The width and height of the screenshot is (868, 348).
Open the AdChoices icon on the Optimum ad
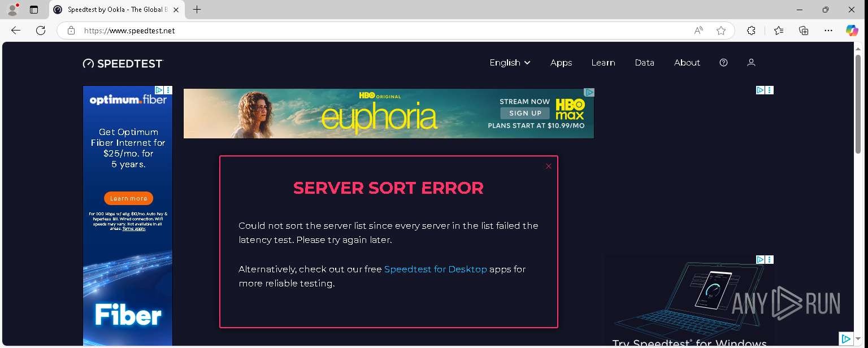coord(159,90)
